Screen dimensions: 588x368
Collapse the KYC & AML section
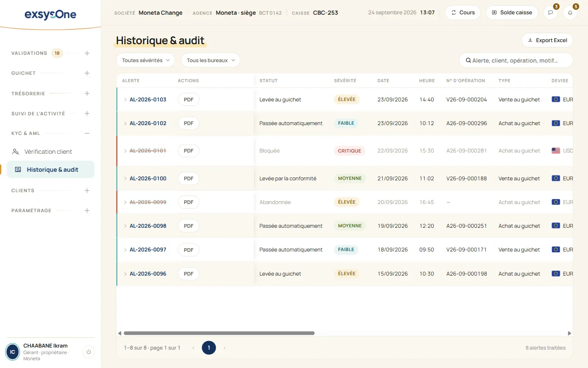point(87,133)
